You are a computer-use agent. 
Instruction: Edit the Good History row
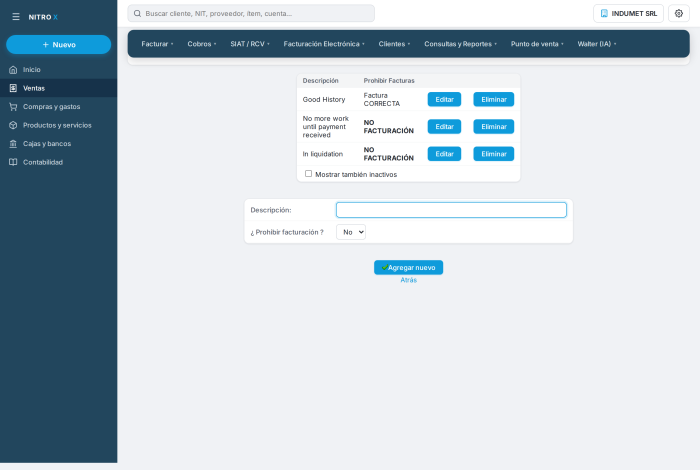[444, 100]
